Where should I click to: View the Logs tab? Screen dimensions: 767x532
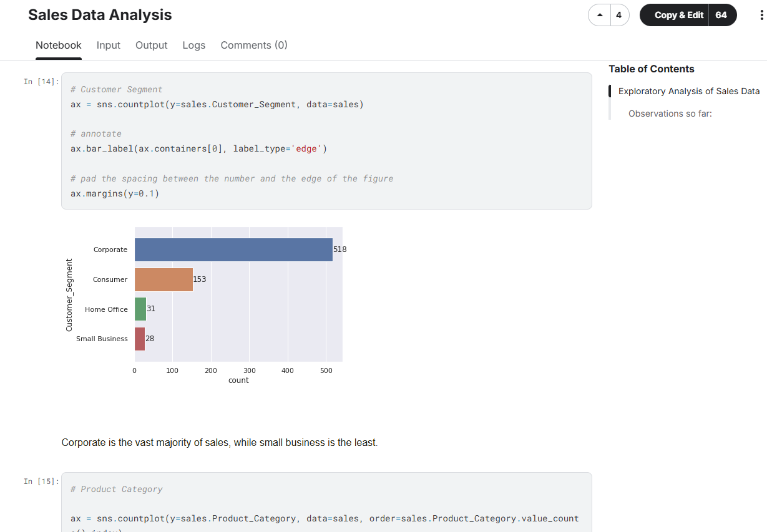click(193, 45)
